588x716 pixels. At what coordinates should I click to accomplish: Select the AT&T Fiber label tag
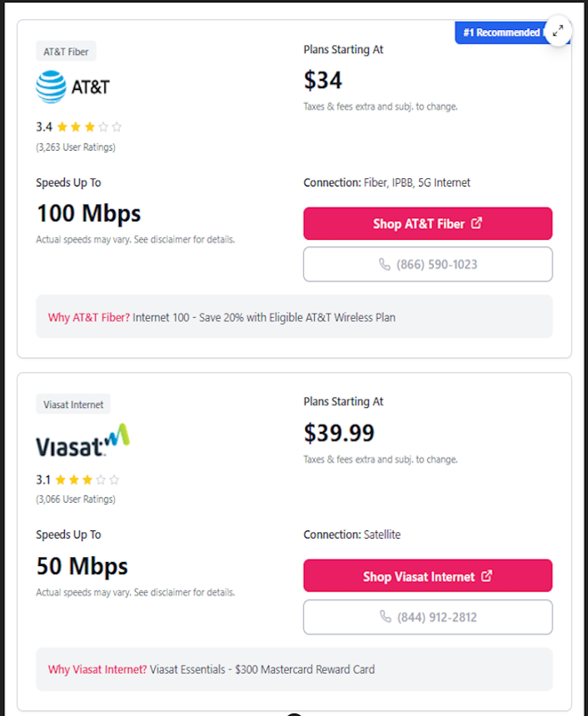65,50
